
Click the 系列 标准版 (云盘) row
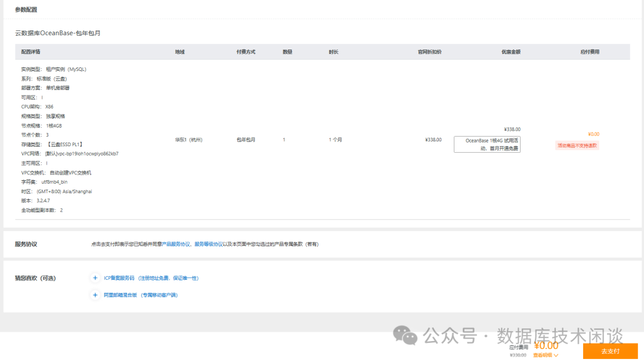44,79
